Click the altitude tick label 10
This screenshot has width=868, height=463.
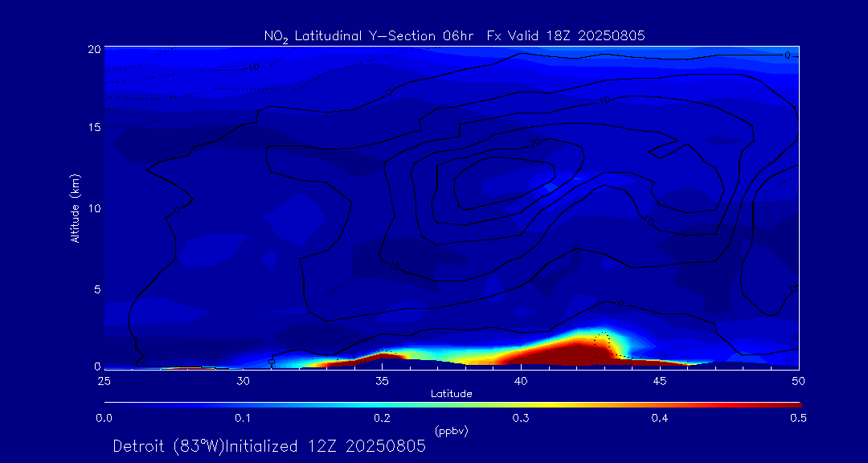point(93,208)
